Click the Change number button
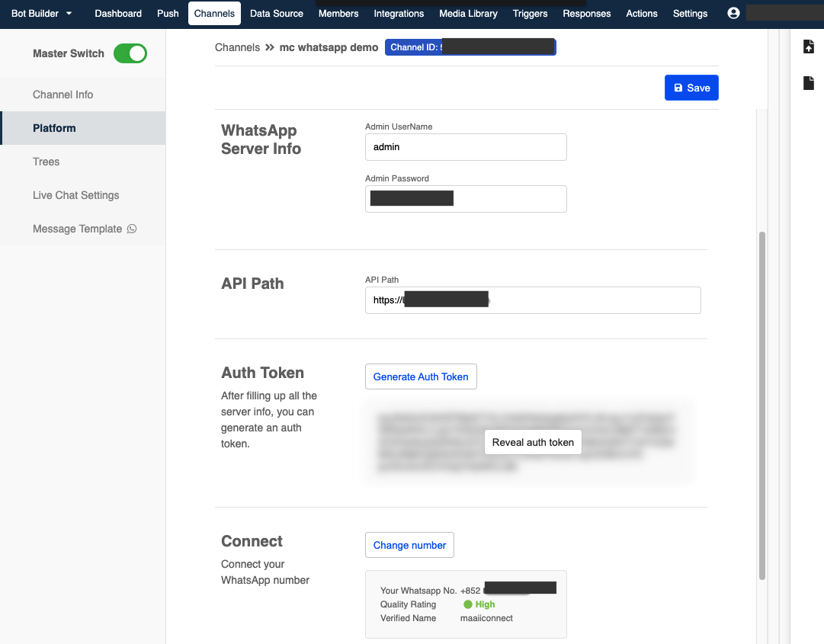 (409, 545)
